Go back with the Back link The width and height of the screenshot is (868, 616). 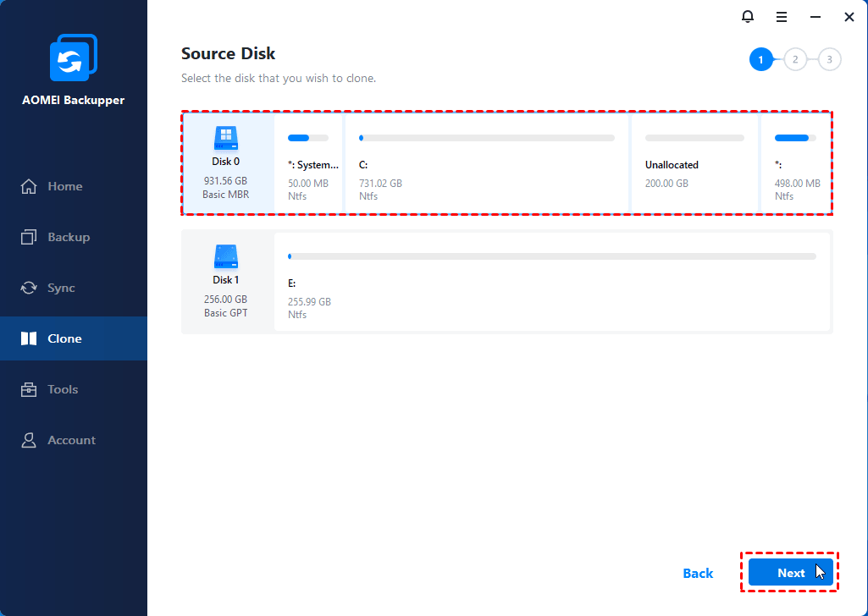pos(698,573)
